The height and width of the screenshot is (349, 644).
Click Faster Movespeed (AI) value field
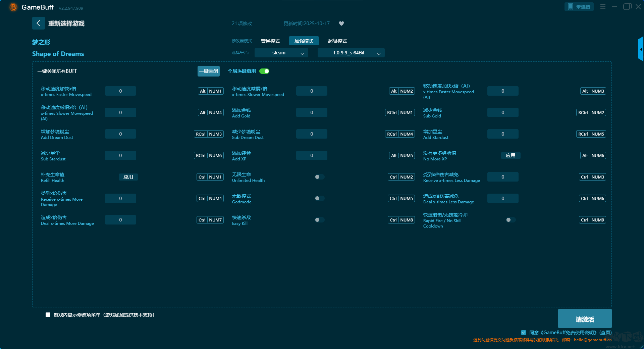tap(503, 91)
